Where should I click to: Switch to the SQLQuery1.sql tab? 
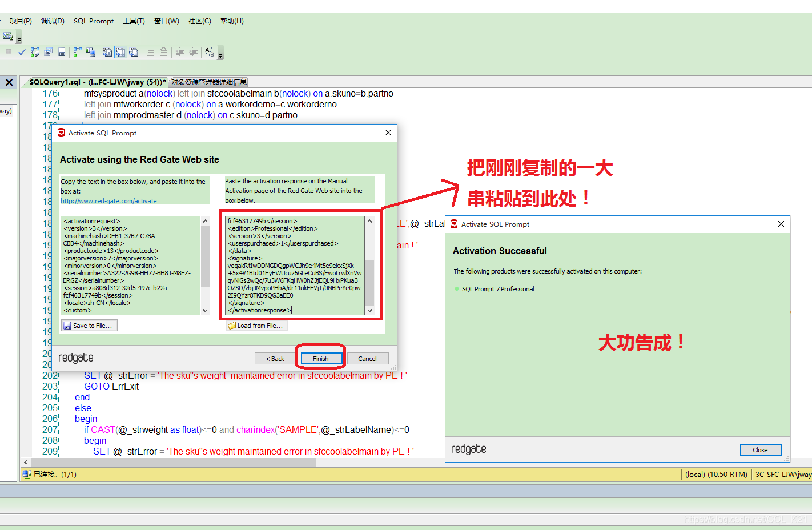[97, 82]
